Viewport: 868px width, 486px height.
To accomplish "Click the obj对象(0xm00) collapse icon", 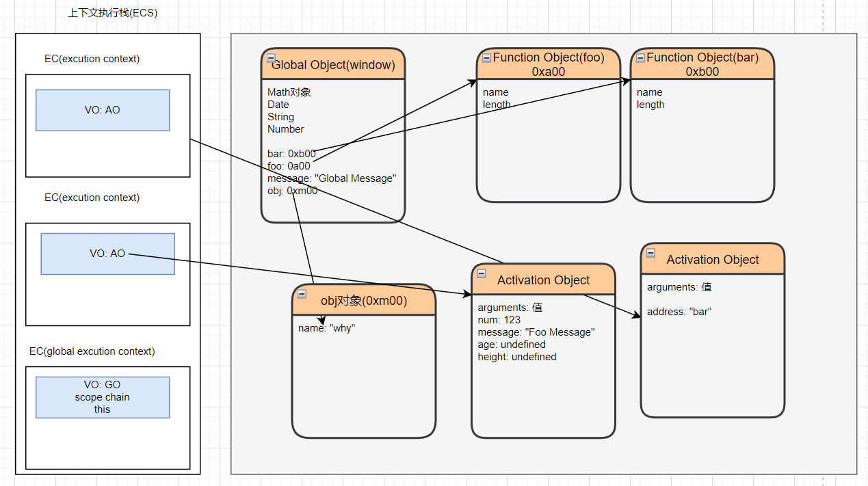I will pos(302,294).
